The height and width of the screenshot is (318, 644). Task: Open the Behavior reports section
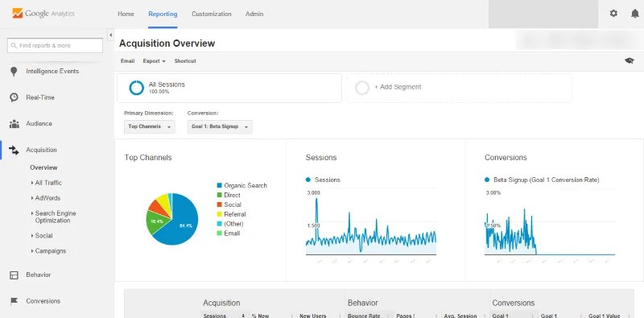tap(38, 275)
